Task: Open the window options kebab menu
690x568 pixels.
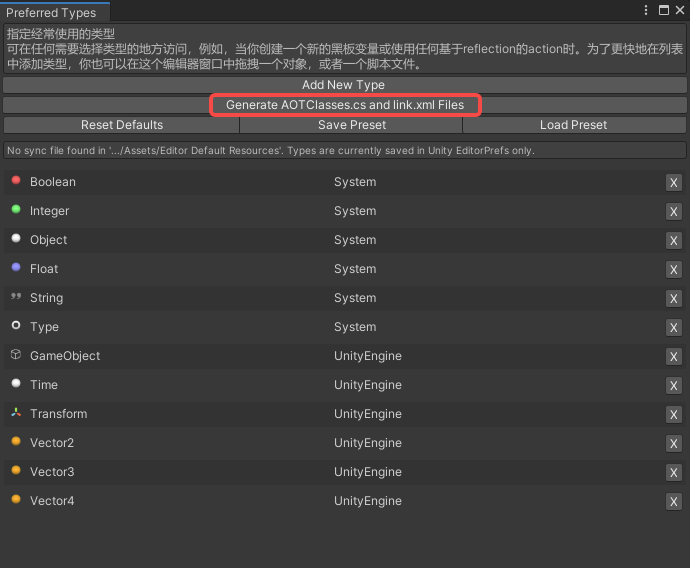Action: pos(647,10)
